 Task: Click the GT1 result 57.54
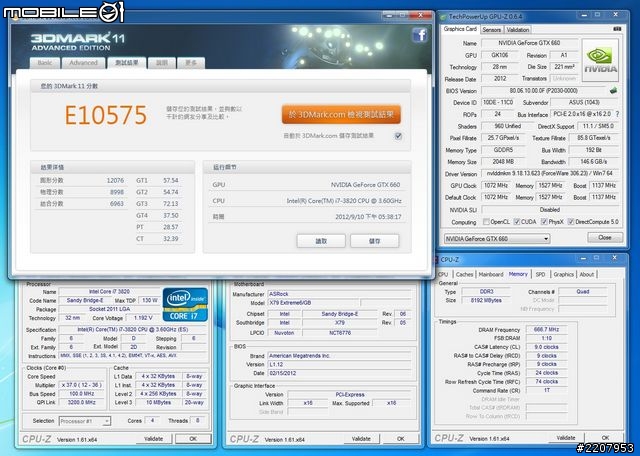[x=171, y=180]
